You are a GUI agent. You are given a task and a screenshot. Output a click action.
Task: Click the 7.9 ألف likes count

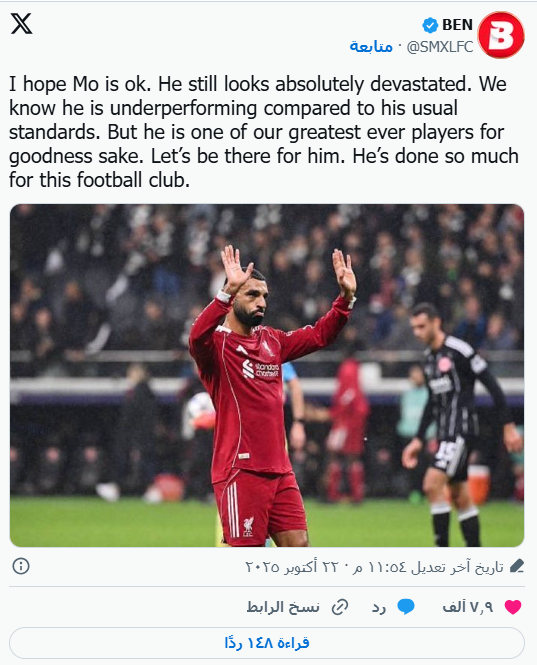coord(468,607)
